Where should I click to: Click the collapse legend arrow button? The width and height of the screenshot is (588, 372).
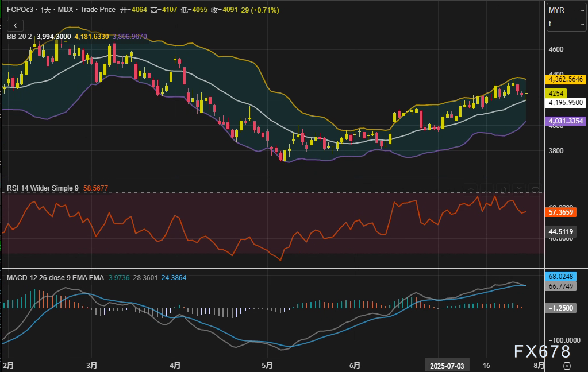[15, 25]
